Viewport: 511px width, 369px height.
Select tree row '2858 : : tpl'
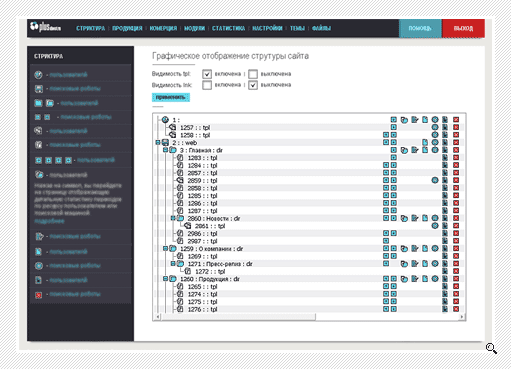pos(202,188)
